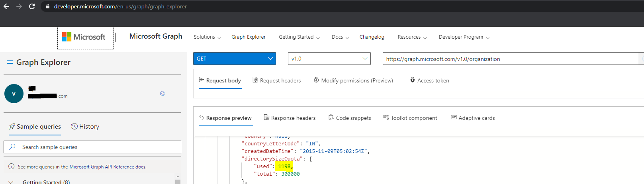Click the user avatar with letter v

[14, 94]
